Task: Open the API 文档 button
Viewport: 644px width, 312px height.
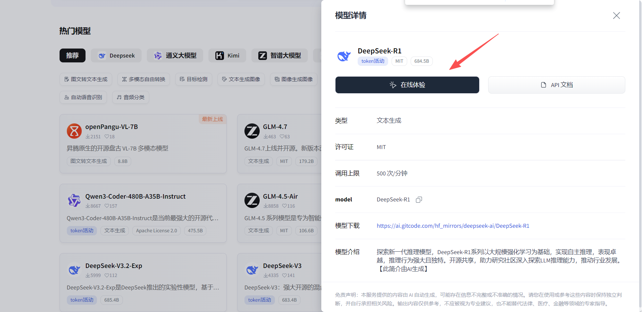Action: tap(556, 85)
